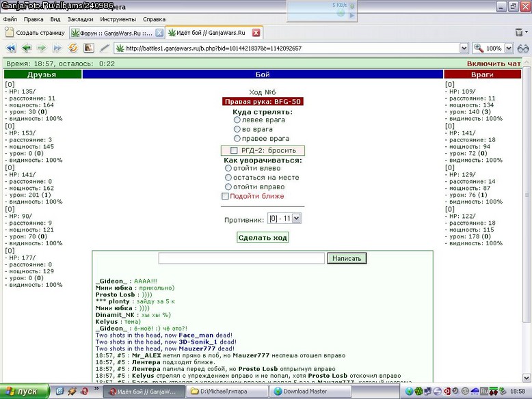Open the Закладки menu
Image resolution: width=532 pixels, height=399 pixels.
[80, 19]
